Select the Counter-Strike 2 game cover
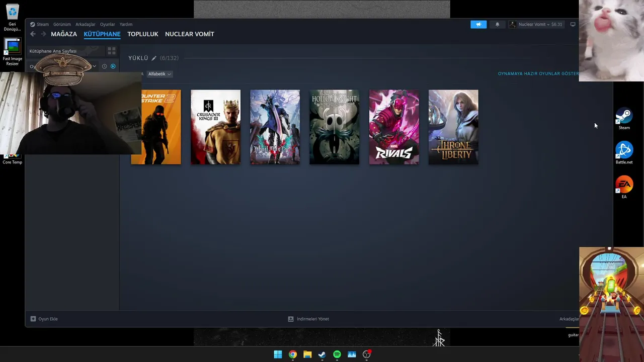This screenshot has height=362, width=644. pyautogui.click(x=161, y=127)
